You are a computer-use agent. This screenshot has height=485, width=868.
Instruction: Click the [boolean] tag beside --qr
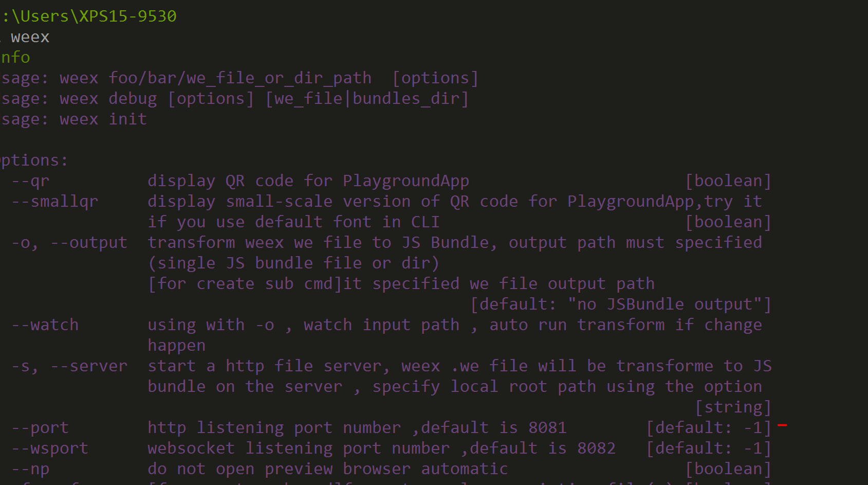click(x=728, y=181)
